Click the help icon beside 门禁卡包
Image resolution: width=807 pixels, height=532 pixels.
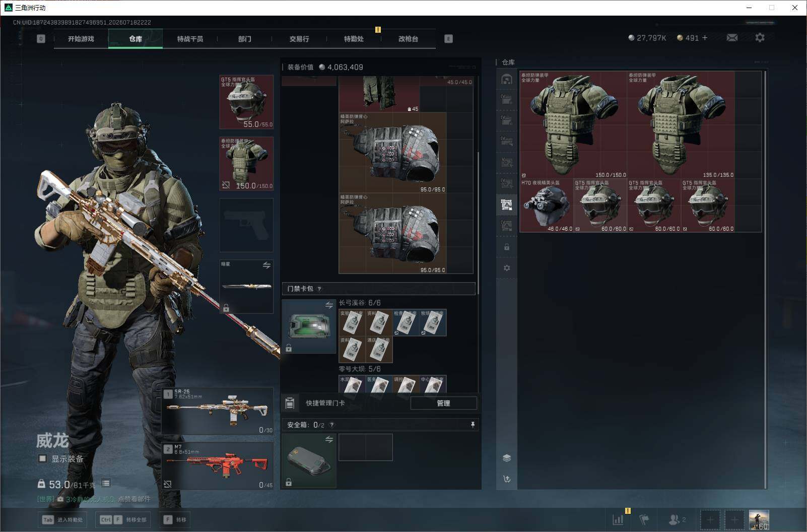click(319, 289)
